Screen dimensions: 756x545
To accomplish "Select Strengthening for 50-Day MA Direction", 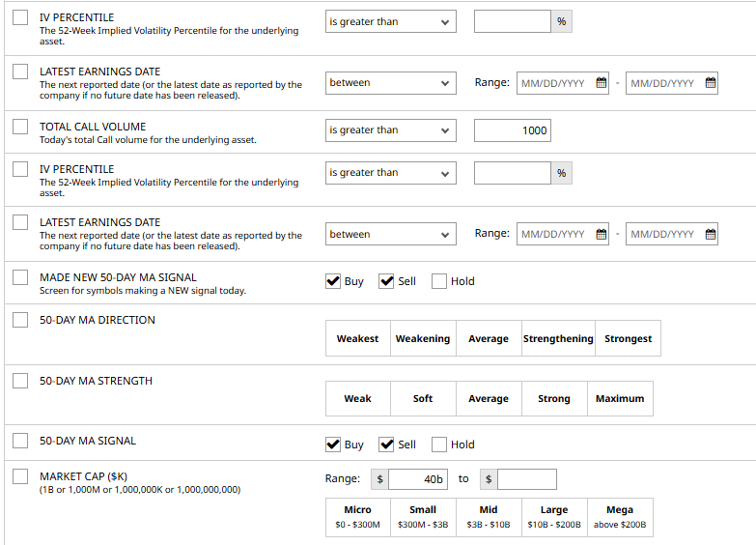I will pos(558,338).
